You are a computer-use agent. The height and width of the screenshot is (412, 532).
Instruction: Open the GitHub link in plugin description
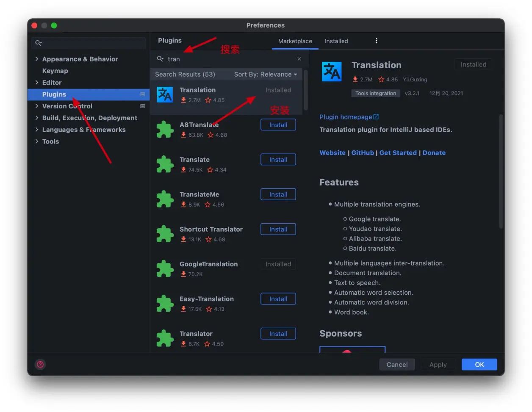pyautogui.click(x=363, y=153)
